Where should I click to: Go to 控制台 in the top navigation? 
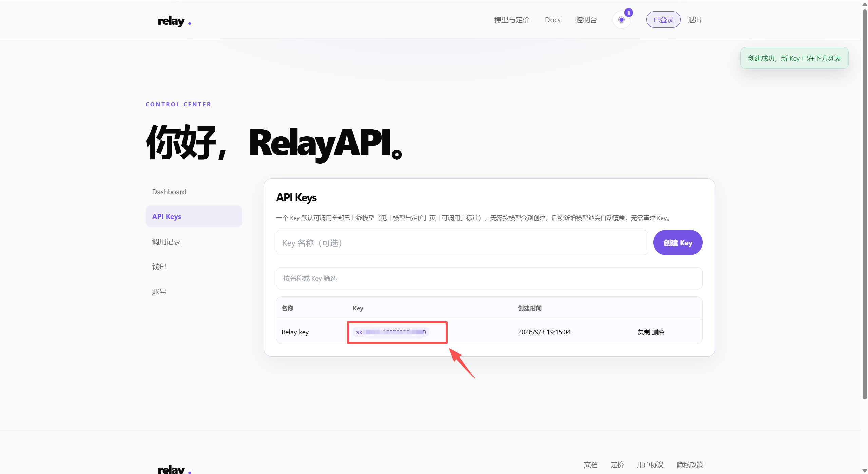pyautogui.click(x=586, y=20)
